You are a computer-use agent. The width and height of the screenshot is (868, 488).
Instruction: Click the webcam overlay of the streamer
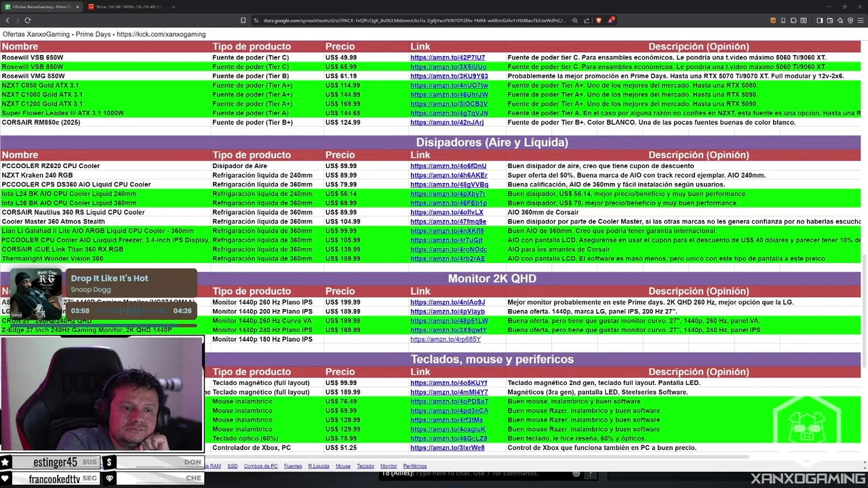[x=102, y=394]
